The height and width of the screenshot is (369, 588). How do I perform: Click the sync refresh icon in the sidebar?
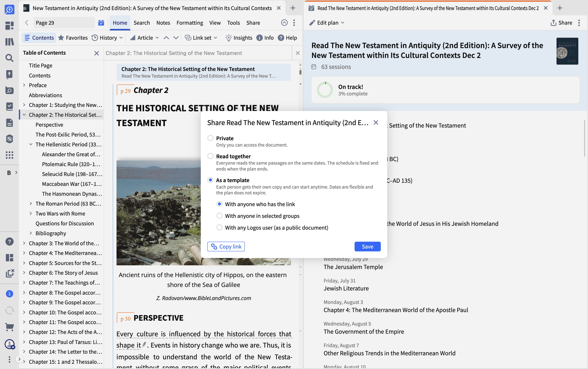click(9, 311)
